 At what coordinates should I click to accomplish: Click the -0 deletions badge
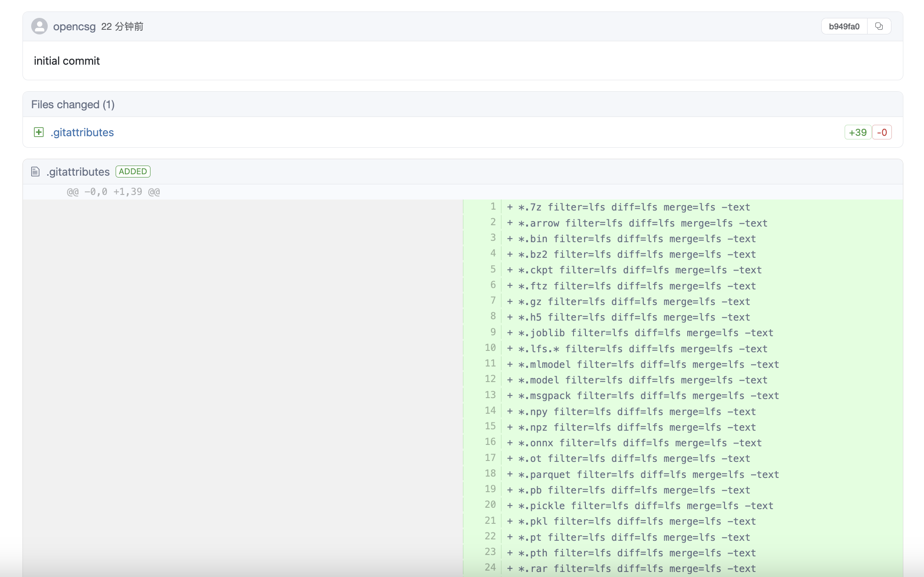(881, 132)
